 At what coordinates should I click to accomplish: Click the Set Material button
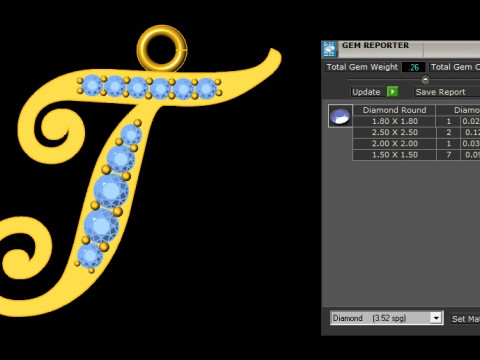coord(465,319)
